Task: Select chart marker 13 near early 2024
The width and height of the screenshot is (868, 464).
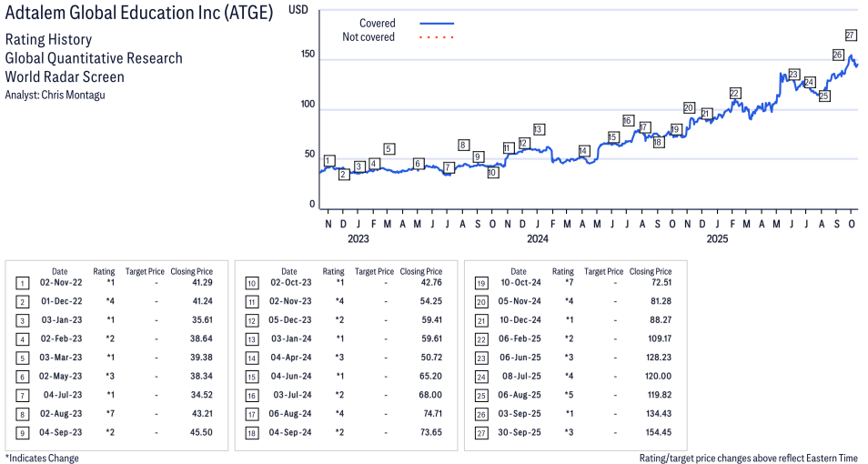Action: pos(539,129)
